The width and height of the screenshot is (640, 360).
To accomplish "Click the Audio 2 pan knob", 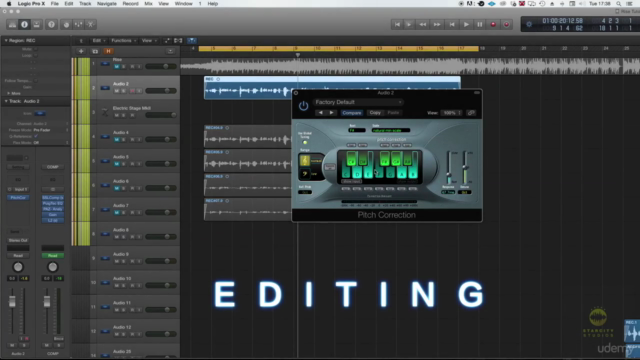I will [18, 267].
